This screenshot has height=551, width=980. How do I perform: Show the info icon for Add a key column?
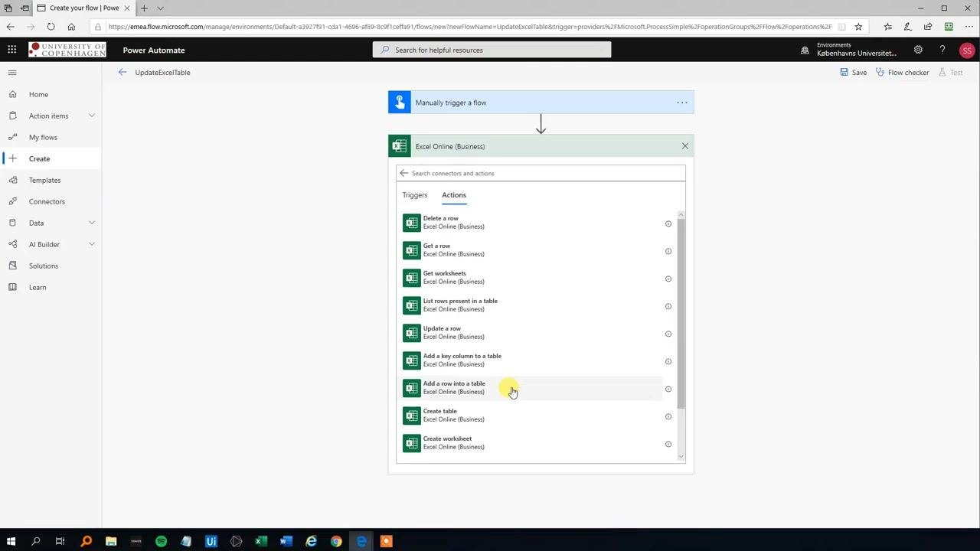[x=668, y=362]
